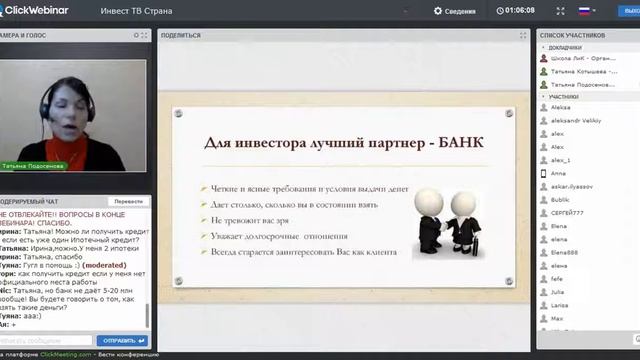640x360 pixels.
Task: Click the user icon beside Larisa
Action: click(x=544, y=305)
